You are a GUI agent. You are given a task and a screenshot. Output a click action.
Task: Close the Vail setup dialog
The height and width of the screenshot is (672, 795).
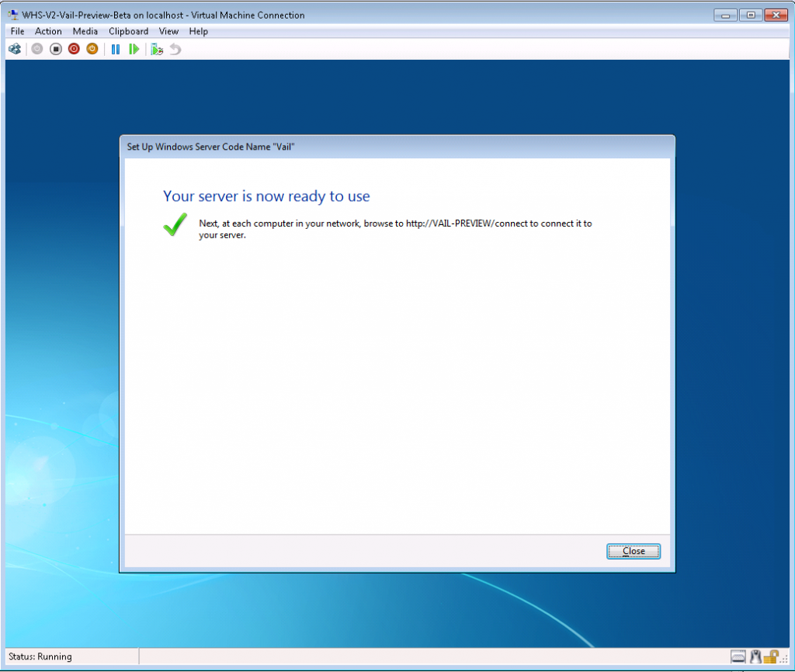[x=634, y=551]
